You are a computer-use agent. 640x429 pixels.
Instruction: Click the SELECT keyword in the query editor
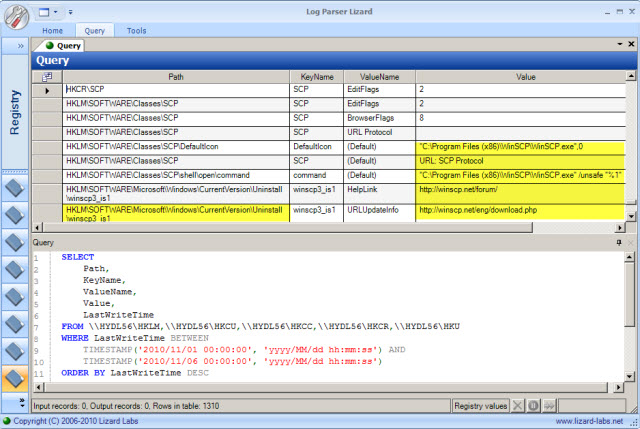point(78,257)
